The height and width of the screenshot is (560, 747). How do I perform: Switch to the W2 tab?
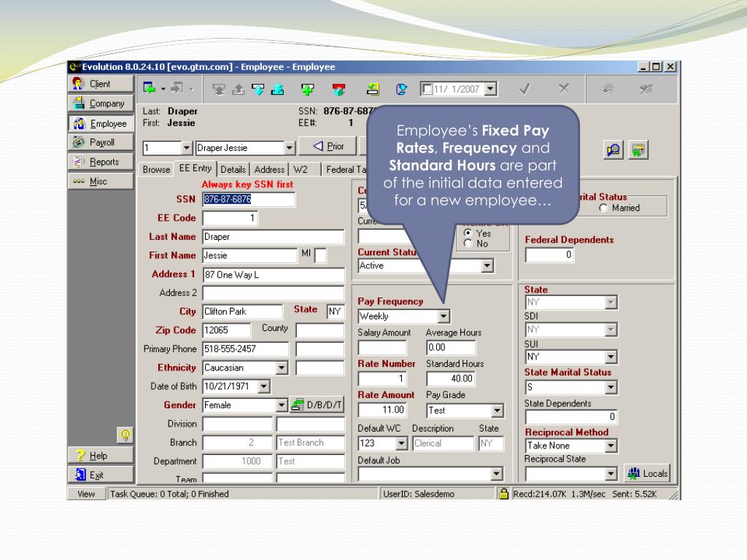(301, 169)
